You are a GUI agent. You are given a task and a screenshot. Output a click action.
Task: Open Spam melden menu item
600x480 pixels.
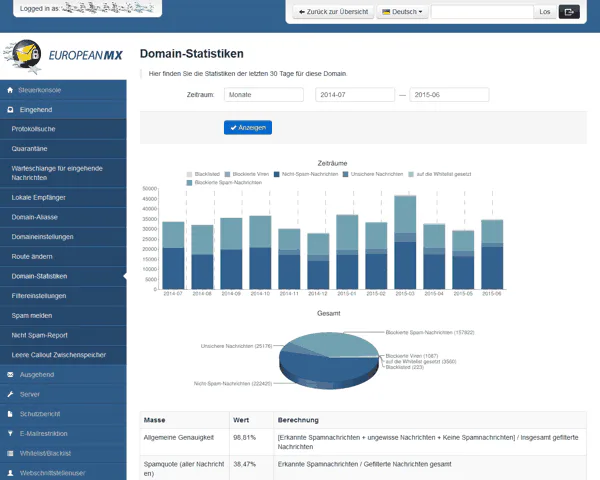point(63,315)
